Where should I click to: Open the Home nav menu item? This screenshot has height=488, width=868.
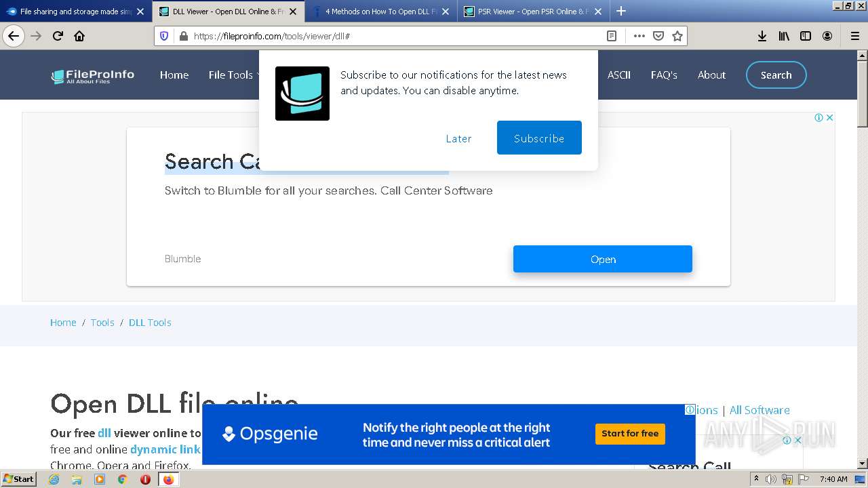174,75
